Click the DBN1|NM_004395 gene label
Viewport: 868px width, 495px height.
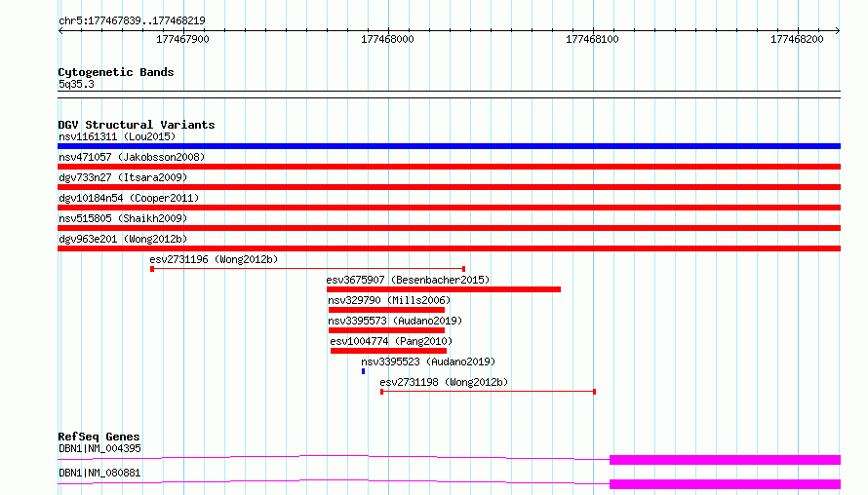click(x=99, y=448)
